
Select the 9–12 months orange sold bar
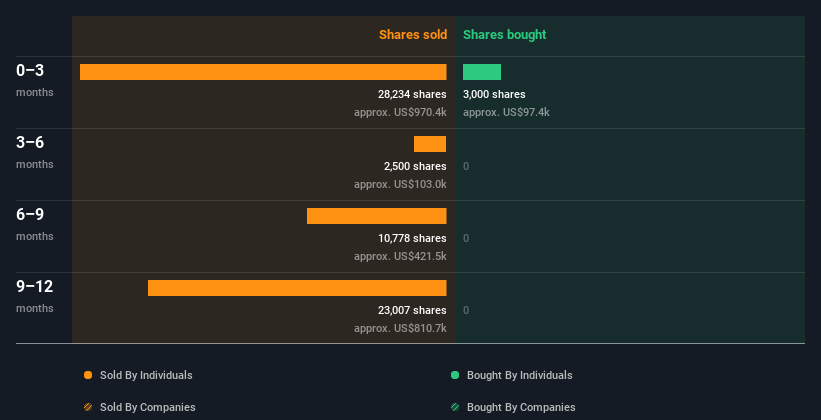[297, 288]
